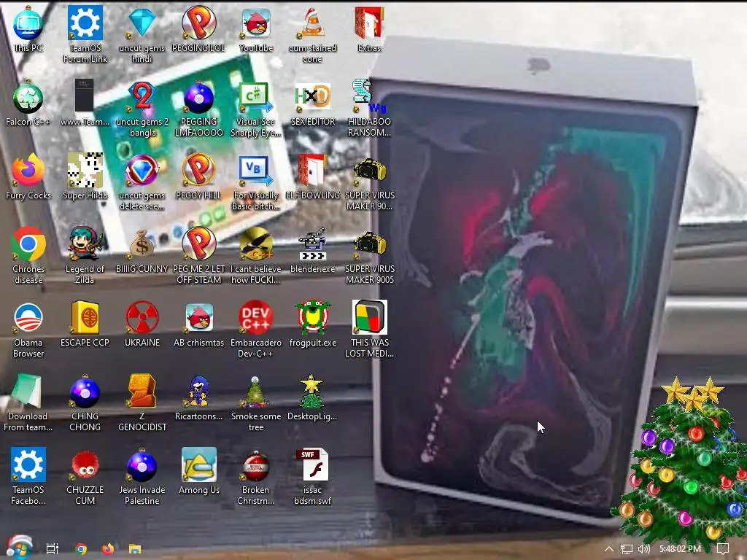Select the issac swf Flash file
This screenshot has height=560, width=747.
pyautogui.click(x=312, y=477)
